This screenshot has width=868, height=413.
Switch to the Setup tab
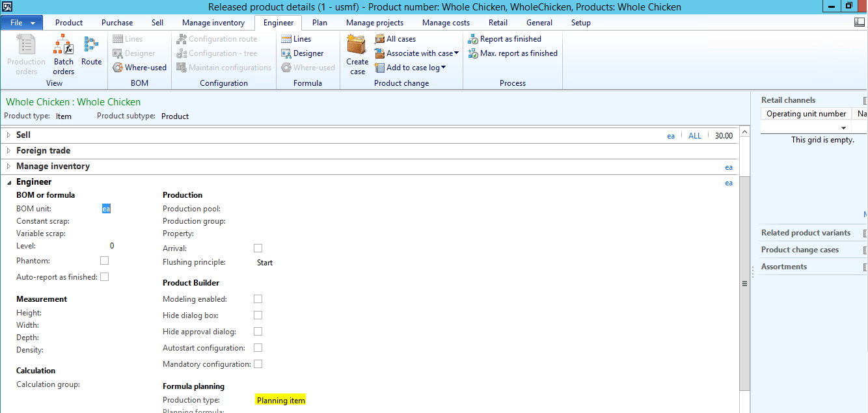(581, 23)
